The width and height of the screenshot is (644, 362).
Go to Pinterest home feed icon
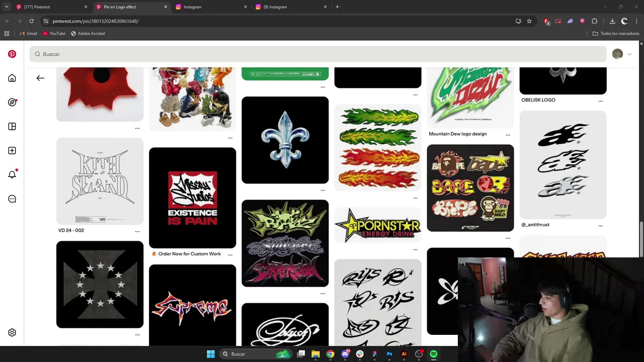tap(12, 78)
